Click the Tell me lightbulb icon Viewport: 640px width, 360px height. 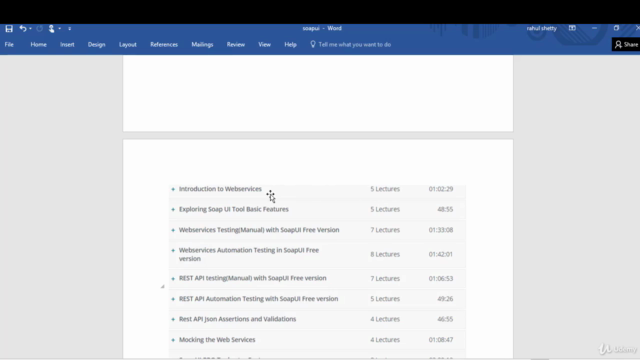313,44
